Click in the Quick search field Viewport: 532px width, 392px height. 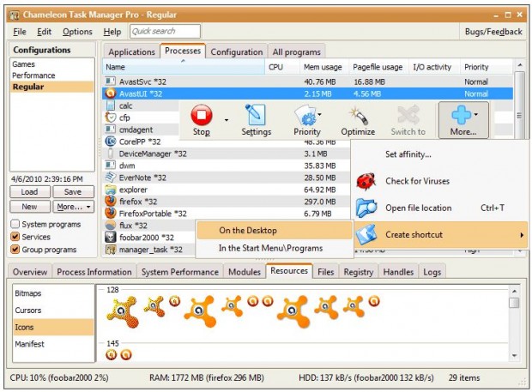click(x=165, y=32)
